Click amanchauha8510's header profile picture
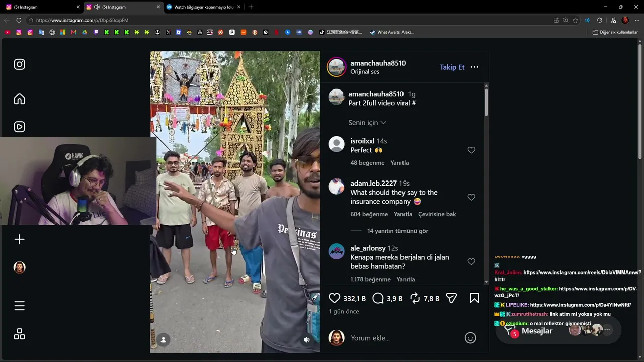The image size is (644, 362). pyautogui.click(x=336, y=67)
